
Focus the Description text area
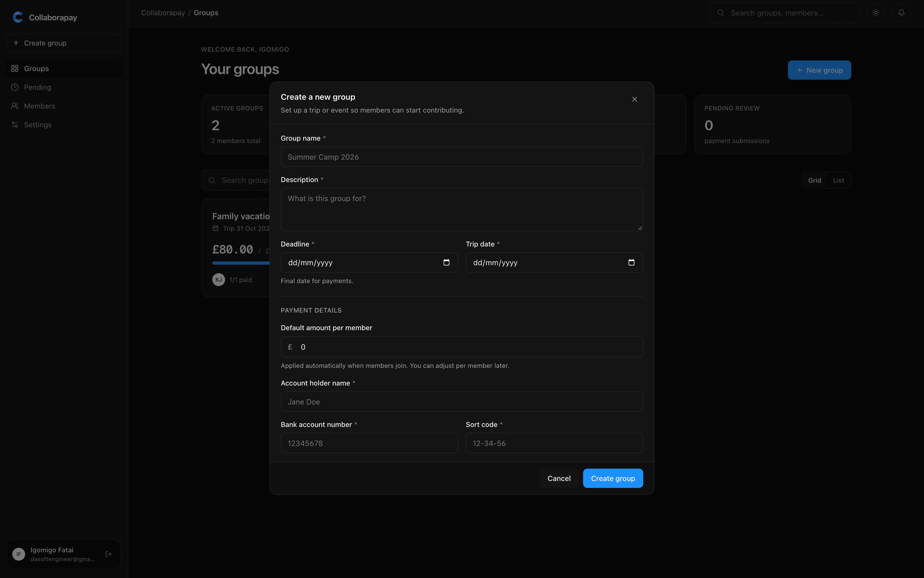[462, 210]
